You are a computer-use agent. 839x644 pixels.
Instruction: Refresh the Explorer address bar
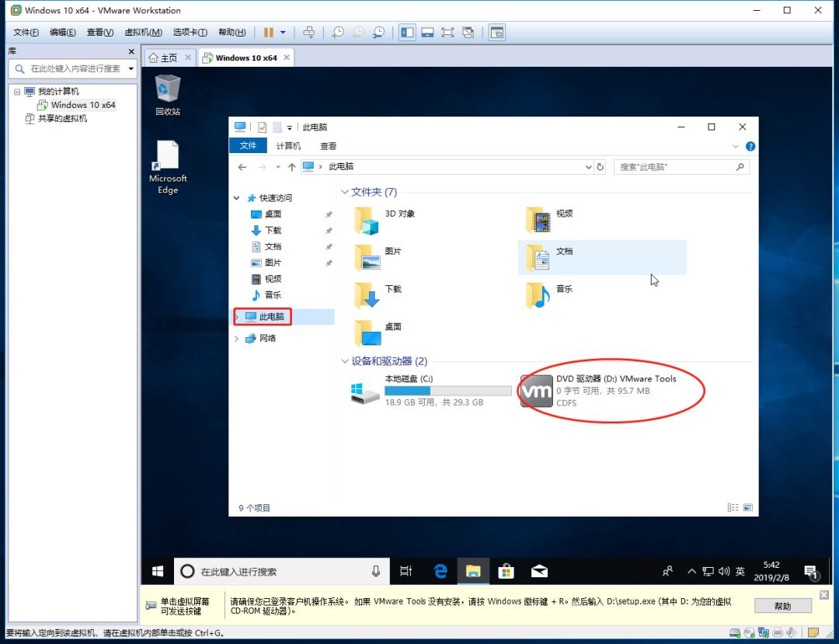pyautogui.click(x=601, y=167)
